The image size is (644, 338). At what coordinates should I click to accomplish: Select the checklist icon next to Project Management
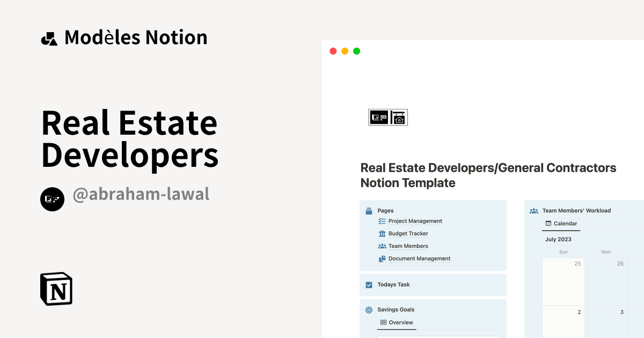(383, 221)
